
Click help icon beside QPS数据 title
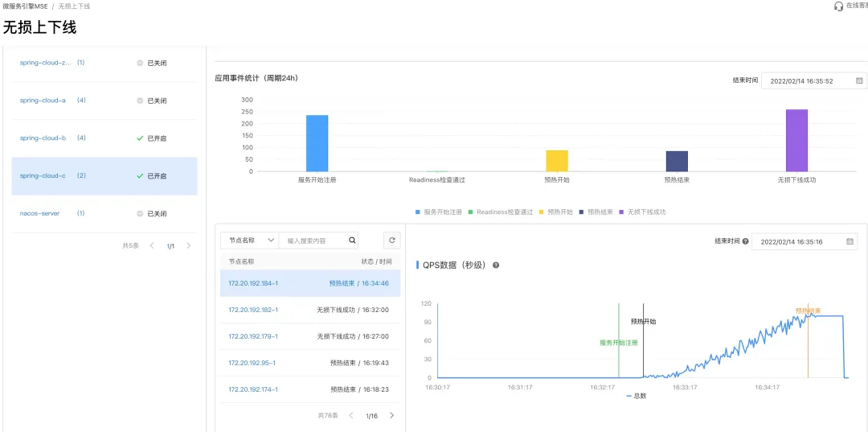pos(495,265)
